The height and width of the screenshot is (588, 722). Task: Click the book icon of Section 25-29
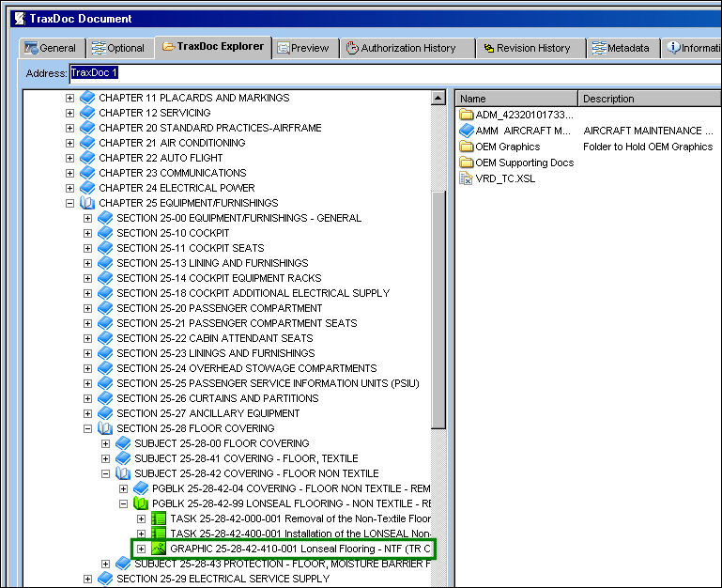(105, 579)
